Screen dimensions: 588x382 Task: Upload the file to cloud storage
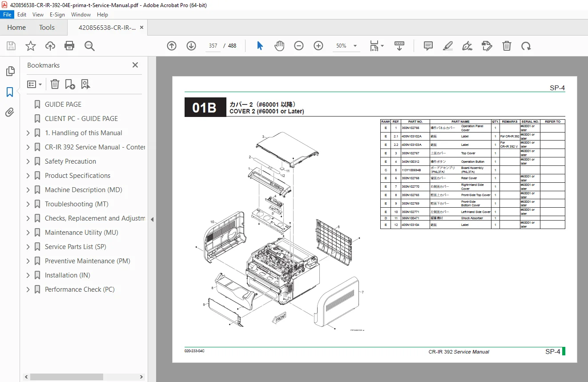(x=50, y=46)
